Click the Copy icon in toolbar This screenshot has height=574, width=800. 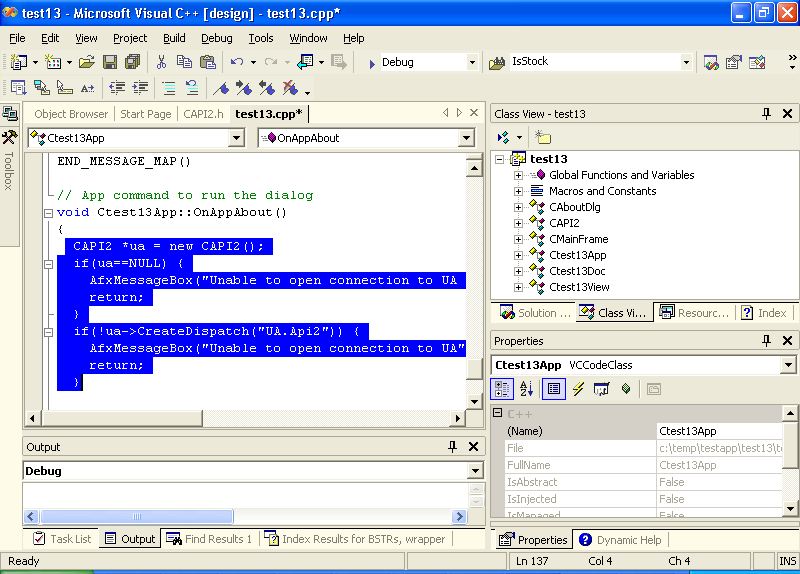pyautogui.click(x=184, y=62)
